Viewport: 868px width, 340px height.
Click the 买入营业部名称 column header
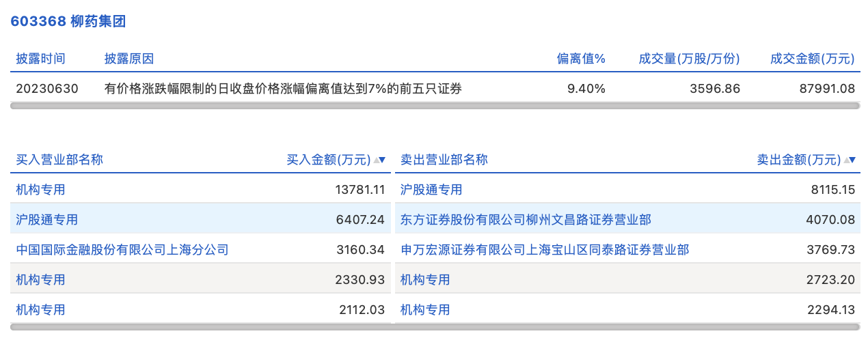pos(59,160)
